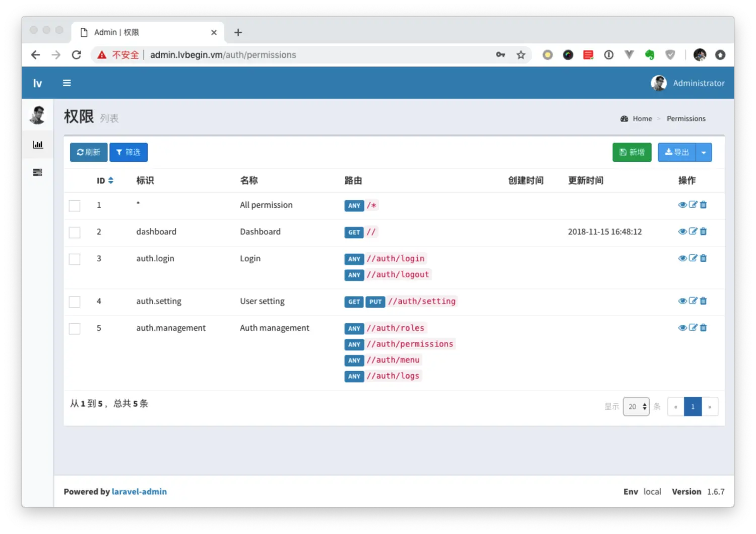Click the 导出 export button

(677, 152)
